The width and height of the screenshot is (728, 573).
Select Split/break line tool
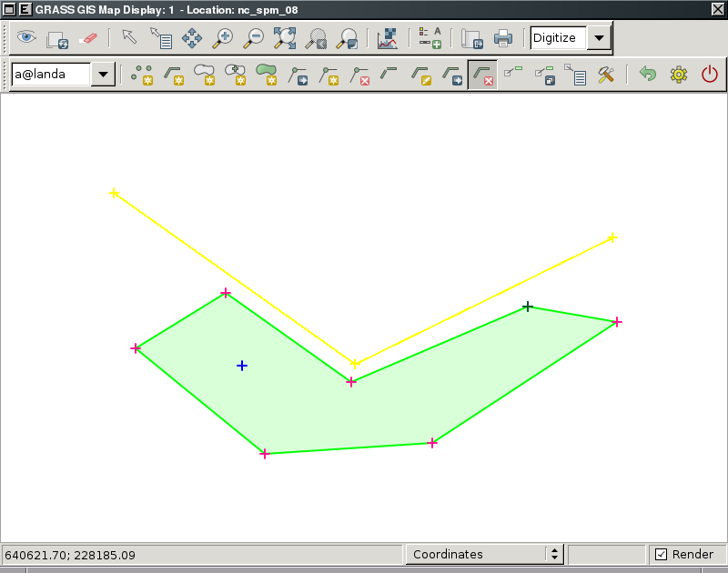389,73
